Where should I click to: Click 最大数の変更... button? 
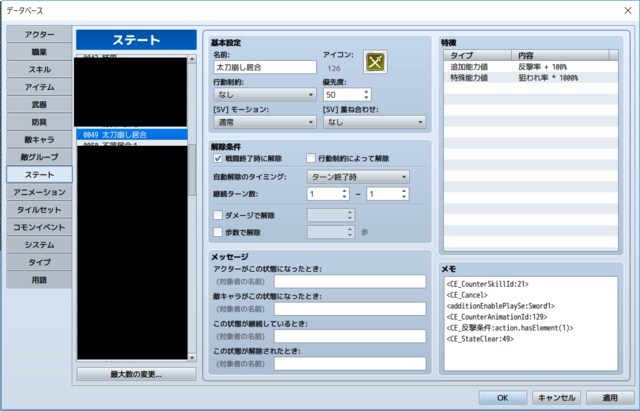point(136,374)
